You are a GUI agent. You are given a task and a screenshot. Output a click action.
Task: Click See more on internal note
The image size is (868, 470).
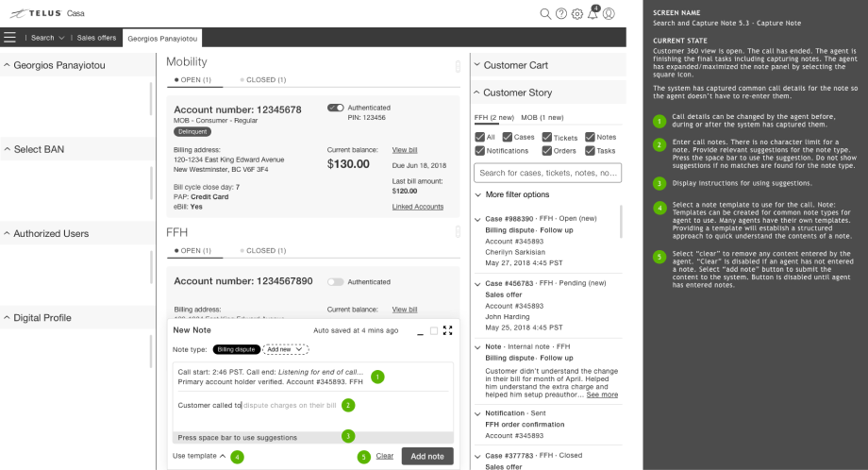pos(602,394)
